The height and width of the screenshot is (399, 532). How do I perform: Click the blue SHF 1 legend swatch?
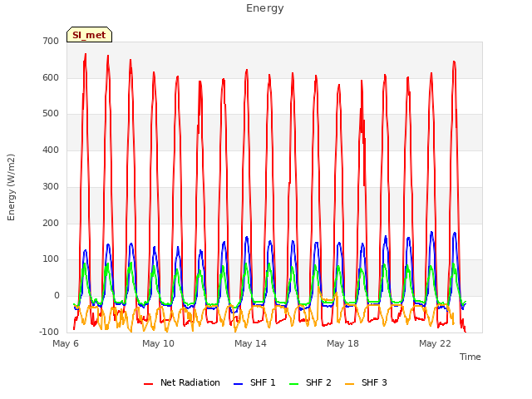[x=239, y=384]
